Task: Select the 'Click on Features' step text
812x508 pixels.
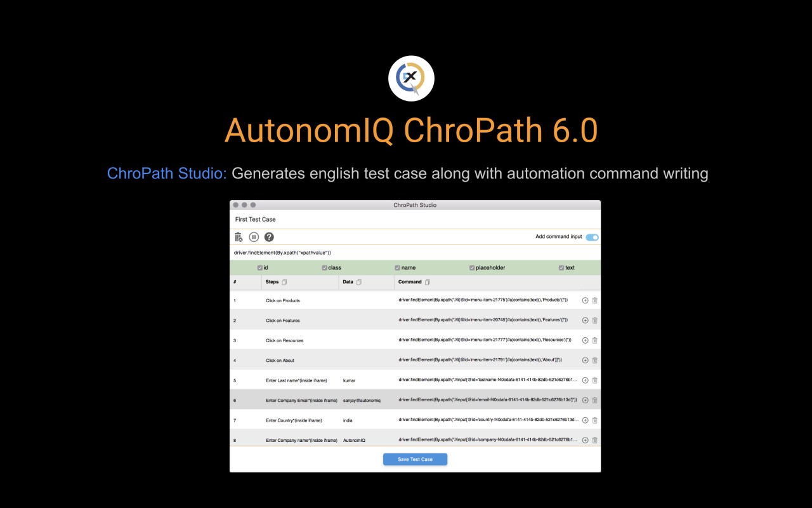Action: pos(283,320)
